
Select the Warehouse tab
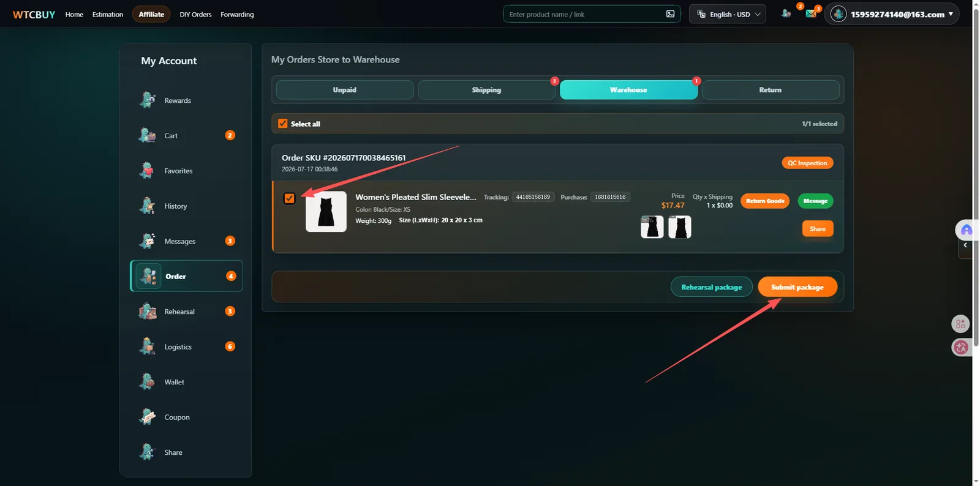pyautogui.click(x=628, y=90)
